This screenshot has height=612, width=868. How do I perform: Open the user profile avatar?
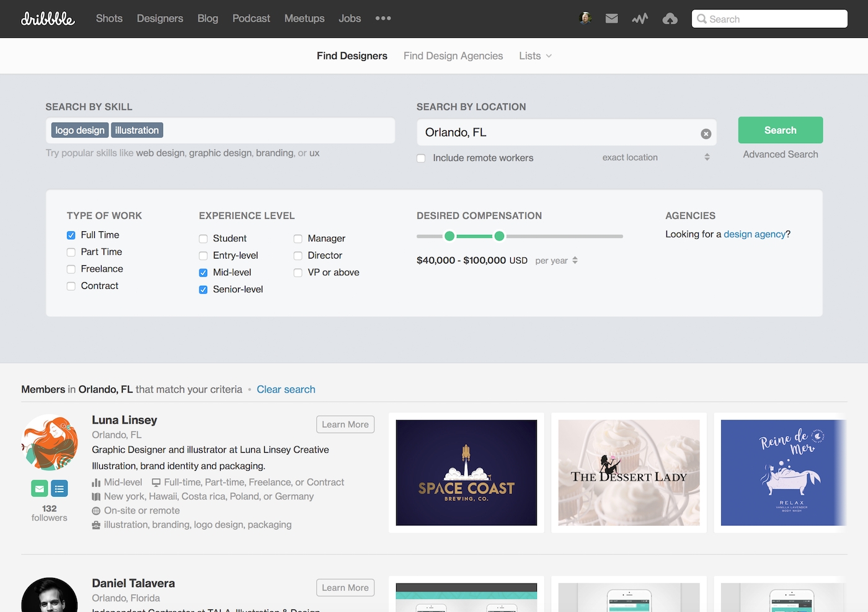click(585, 19)
